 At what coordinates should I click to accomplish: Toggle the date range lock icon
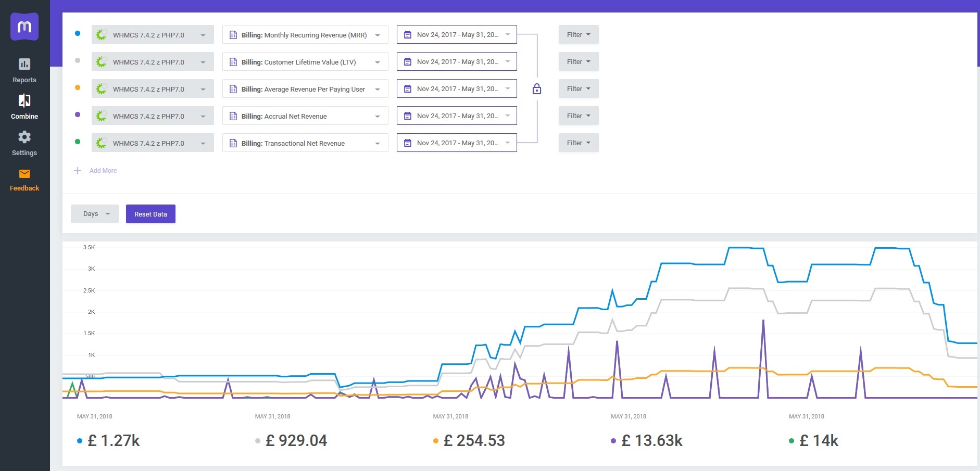[537, 89]
